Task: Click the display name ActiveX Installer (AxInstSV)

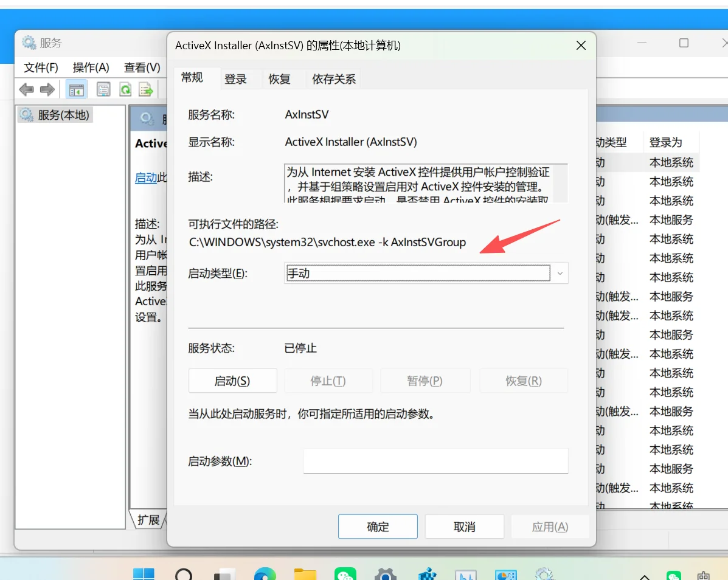Action: (351, 142)
